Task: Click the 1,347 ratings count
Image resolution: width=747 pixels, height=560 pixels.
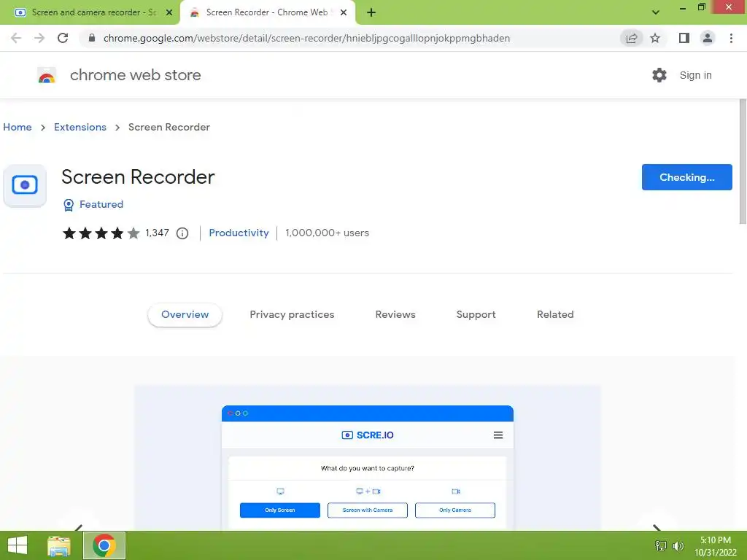Action: (x=158, y=233)
